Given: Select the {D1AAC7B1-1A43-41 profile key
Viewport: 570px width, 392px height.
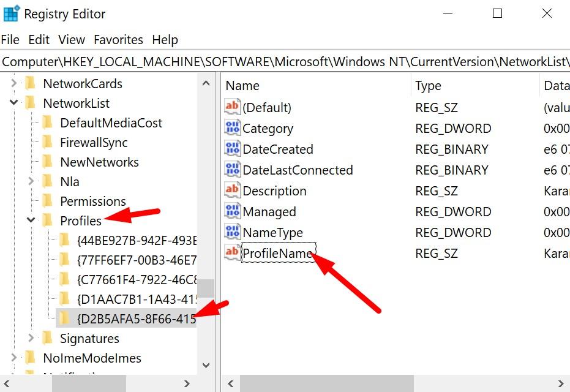Looking at the screenshot, I should (137, 300).
